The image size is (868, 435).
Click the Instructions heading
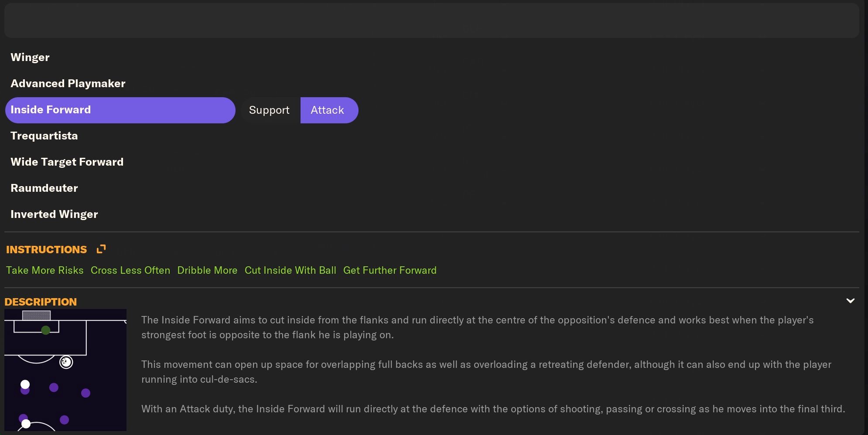tap(46, 250)
